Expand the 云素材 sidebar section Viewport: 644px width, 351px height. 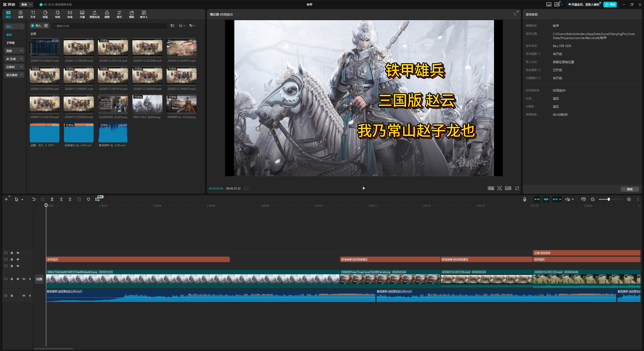[x=14, y=67]
